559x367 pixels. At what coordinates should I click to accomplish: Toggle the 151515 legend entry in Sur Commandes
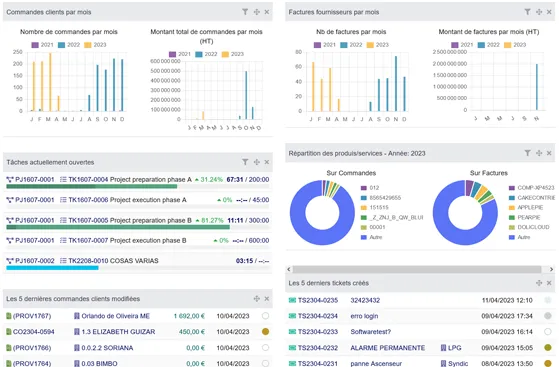click(375, 207)
